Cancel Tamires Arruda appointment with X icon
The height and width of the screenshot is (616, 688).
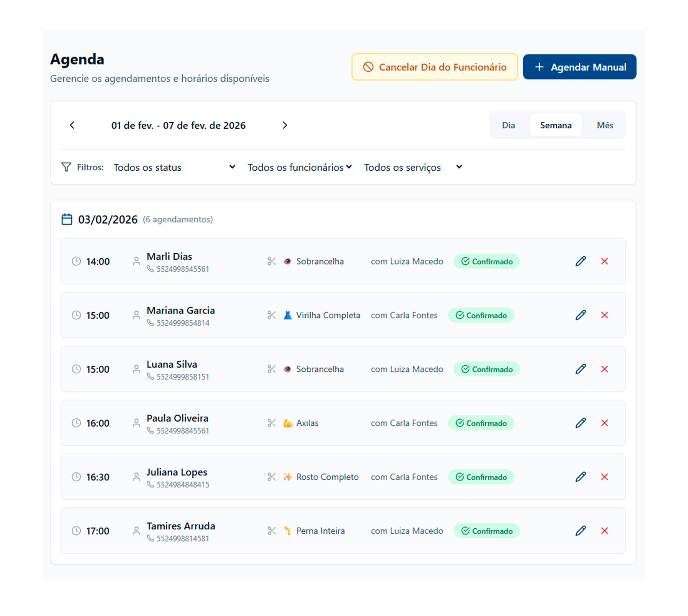[604, 531]
